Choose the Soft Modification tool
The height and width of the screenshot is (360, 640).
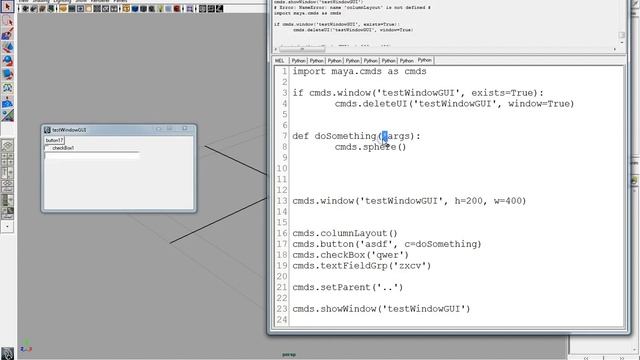7,102
